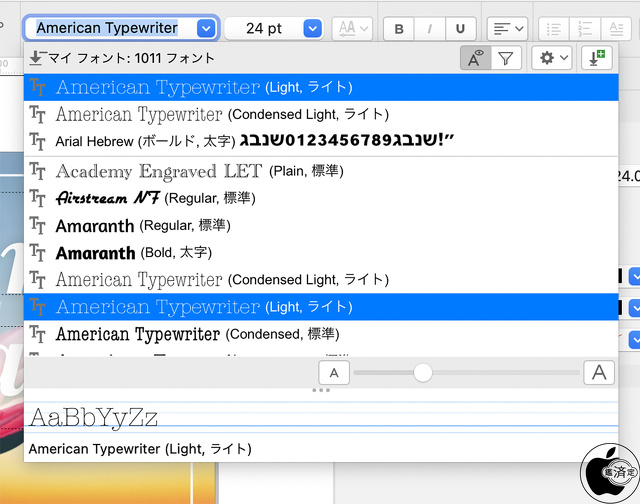
Task: Open the gear settings dropdown
Action: (552, 58)
